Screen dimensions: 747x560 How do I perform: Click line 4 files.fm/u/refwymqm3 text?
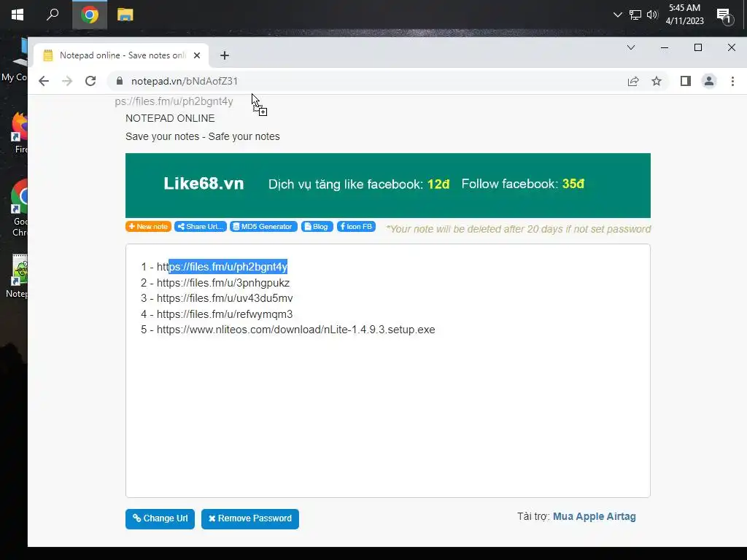coord(225,314)
